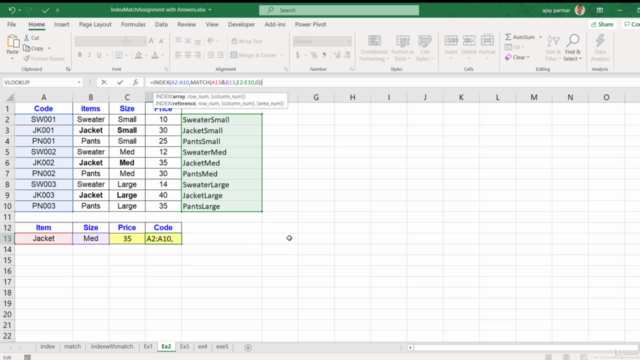640x360 pixels.
Task: Open Conditional Formatting menu
Action: click(374, 48)
